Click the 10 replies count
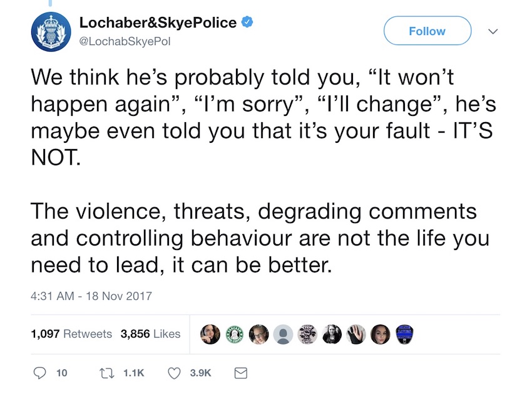 [x=62, y=373]
